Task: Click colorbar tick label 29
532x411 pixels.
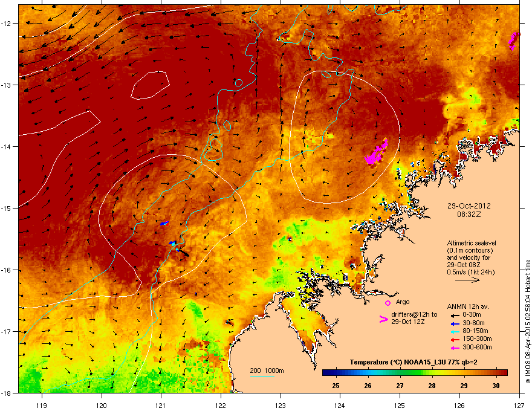Action: 464,386
